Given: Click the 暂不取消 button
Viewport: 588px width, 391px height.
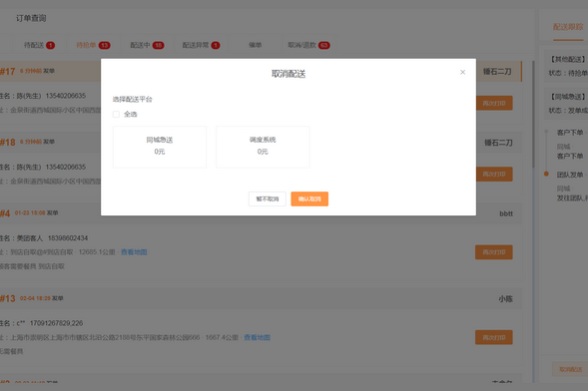Looking at the screenshot, I should point(268,198).
